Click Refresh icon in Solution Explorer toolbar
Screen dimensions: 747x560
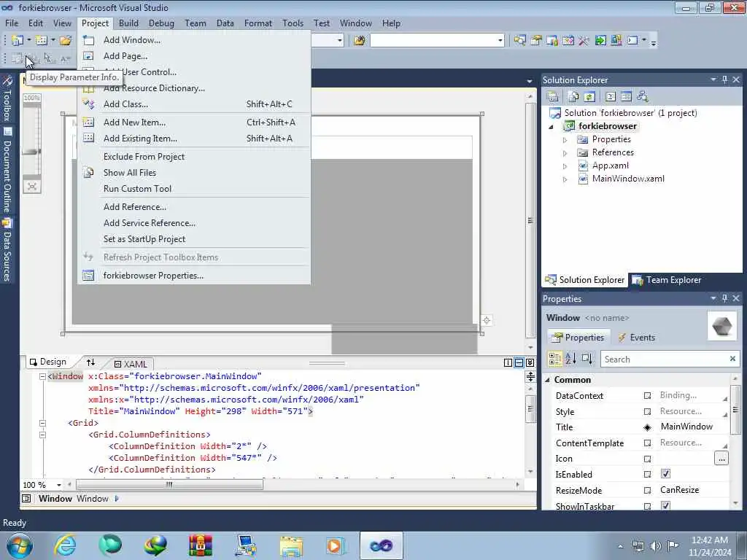589,97
